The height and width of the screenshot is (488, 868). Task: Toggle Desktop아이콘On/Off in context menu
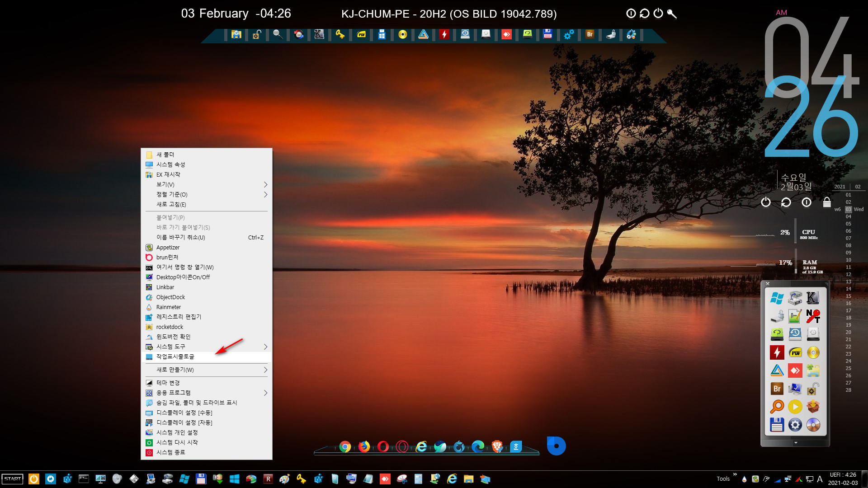[x=207, y=277]
